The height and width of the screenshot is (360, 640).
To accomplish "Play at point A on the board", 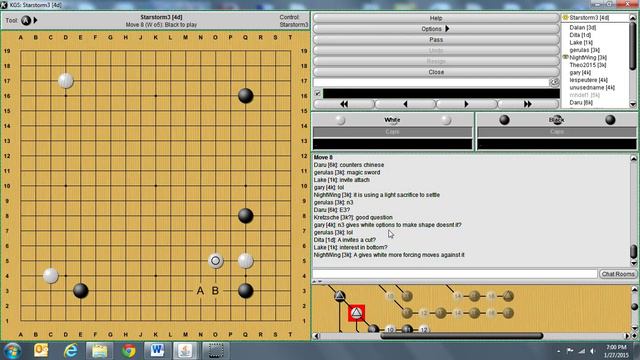I will click(x=200, y=291).
